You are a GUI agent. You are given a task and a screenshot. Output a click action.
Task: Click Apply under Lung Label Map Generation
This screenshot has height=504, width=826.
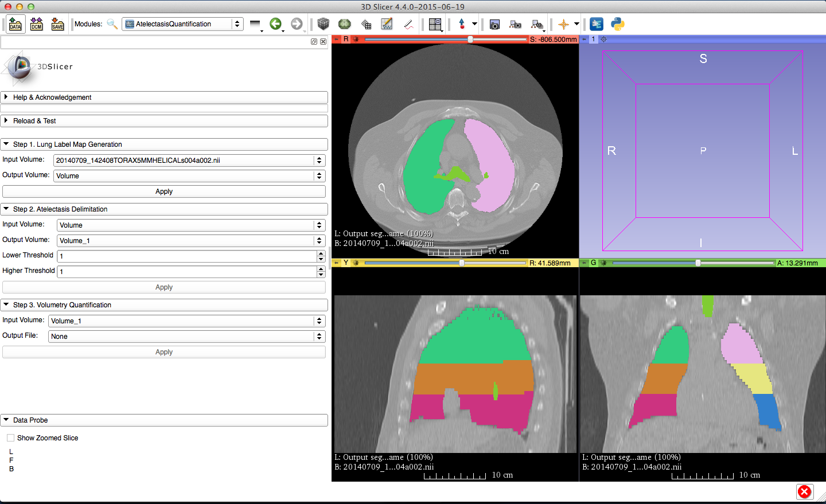[x=164, y=192]
